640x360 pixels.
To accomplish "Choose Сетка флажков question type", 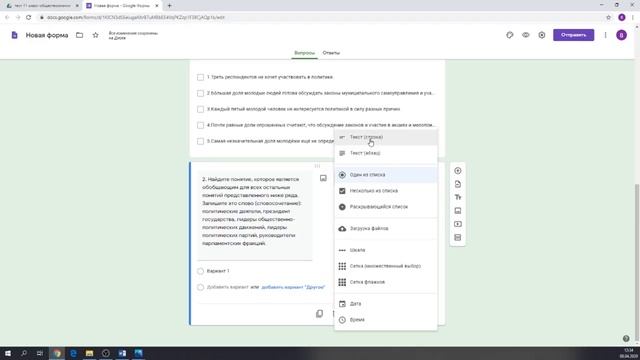I will pos(386,282).
